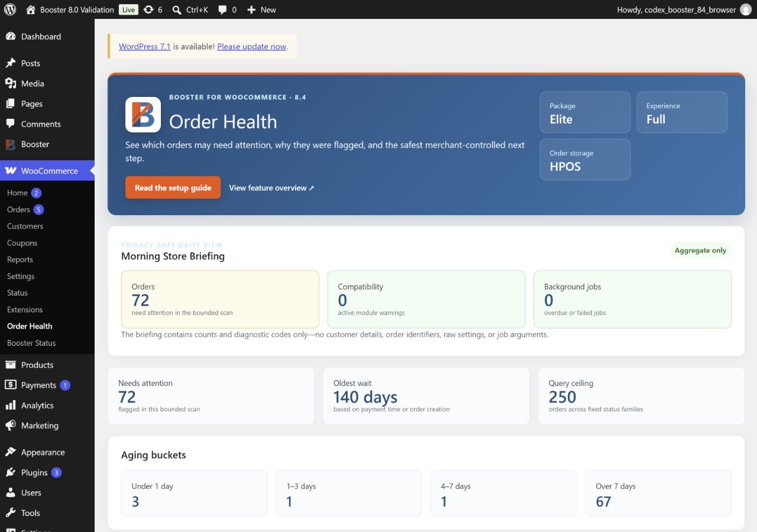This screenshot has width=757, height=532.
Task: Click the Aggregate only badge
Action: point(700,250)
